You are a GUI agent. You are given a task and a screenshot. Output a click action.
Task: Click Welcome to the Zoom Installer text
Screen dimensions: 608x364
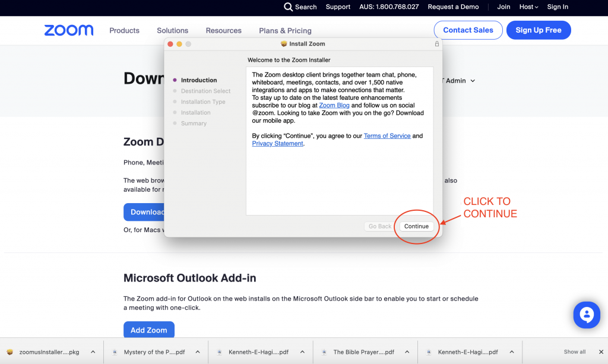[x=289, y=60]
